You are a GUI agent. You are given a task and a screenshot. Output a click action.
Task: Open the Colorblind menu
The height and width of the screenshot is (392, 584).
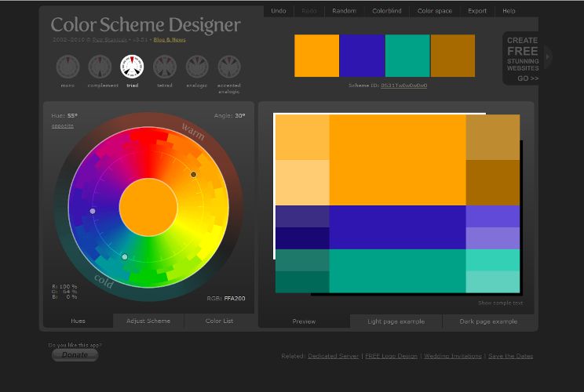387,11
